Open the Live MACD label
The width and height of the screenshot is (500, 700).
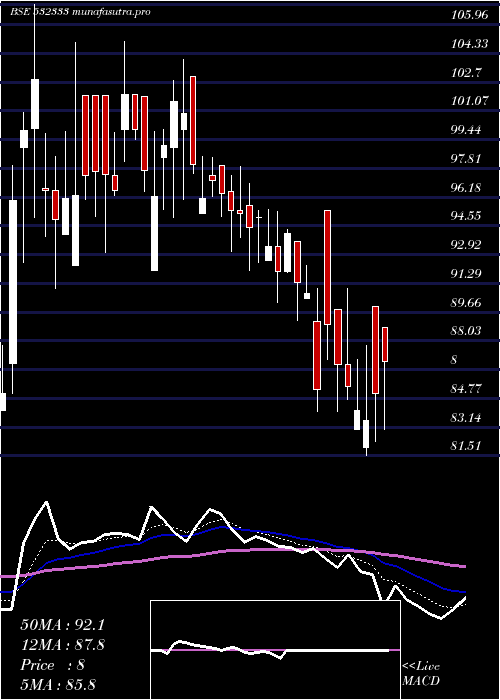pyautogui.click(x=421, y=674)
